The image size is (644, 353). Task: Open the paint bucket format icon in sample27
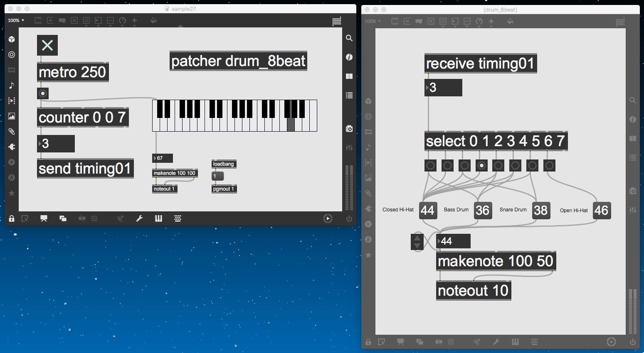point(153,20)
